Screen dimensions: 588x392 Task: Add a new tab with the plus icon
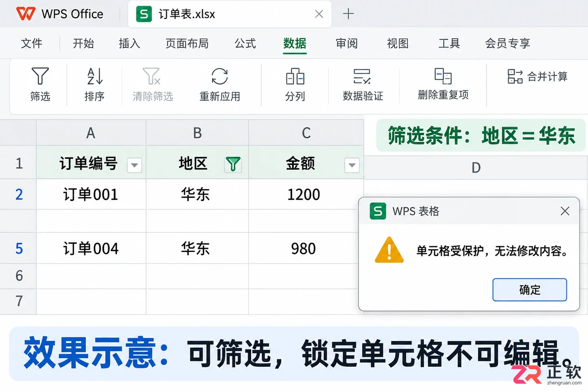pyautogui.click(x=348, y=14)
